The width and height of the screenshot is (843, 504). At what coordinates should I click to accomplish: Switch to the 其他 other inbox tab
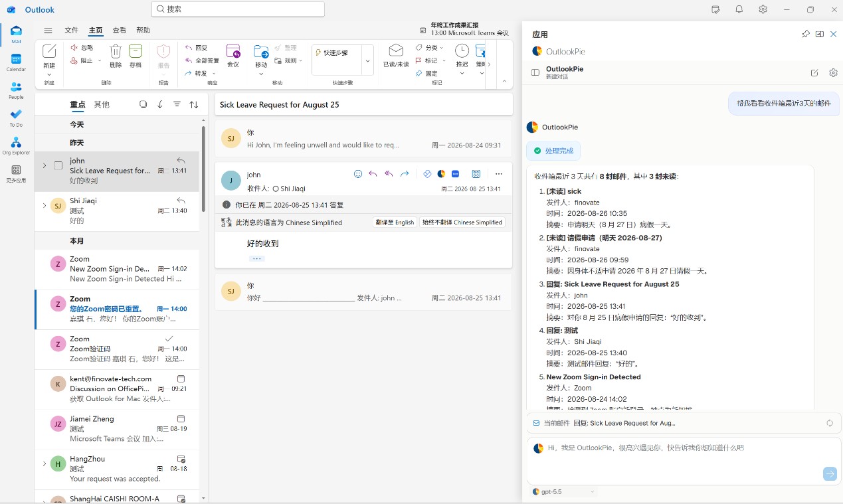tap(102, 104)
